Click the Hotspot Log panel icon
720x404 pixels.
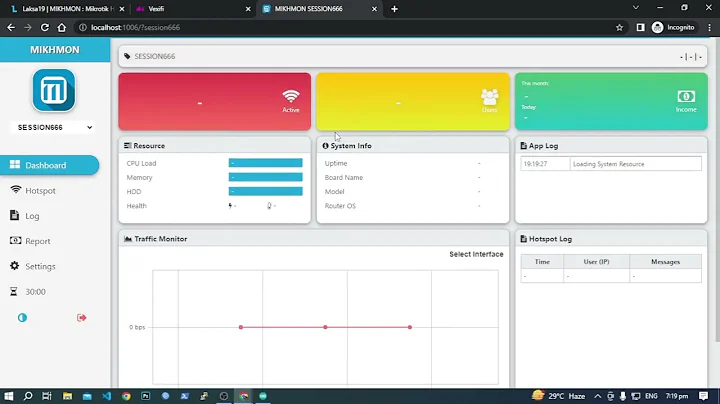click(523, 239)
